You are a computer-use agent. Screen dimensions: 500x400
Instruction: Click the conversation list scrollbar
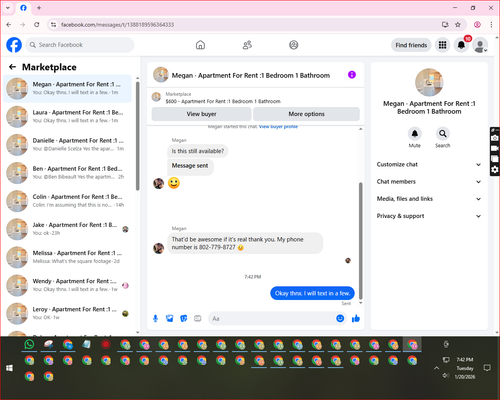tap(138, 136)
